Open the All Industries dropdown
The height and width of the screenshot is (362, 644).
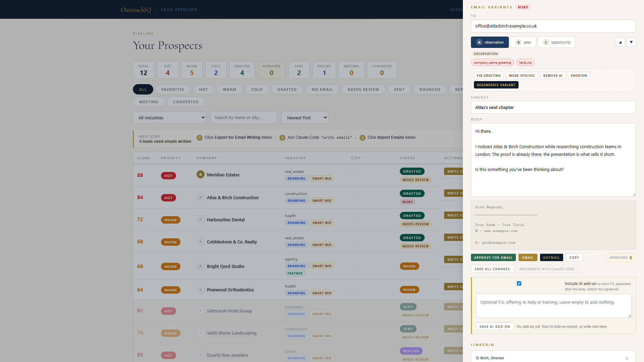170,118
